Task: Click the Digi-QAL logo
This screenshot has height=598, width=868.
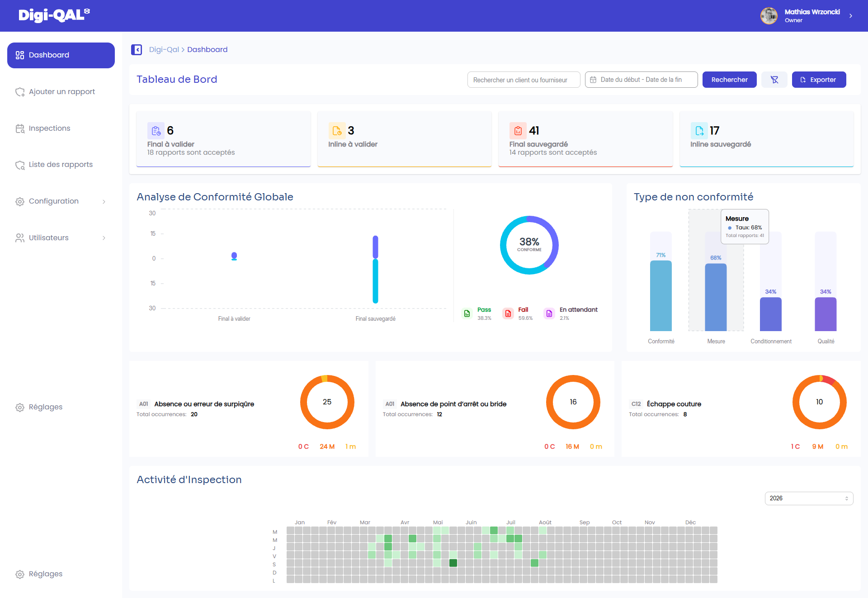Action: 54,15
